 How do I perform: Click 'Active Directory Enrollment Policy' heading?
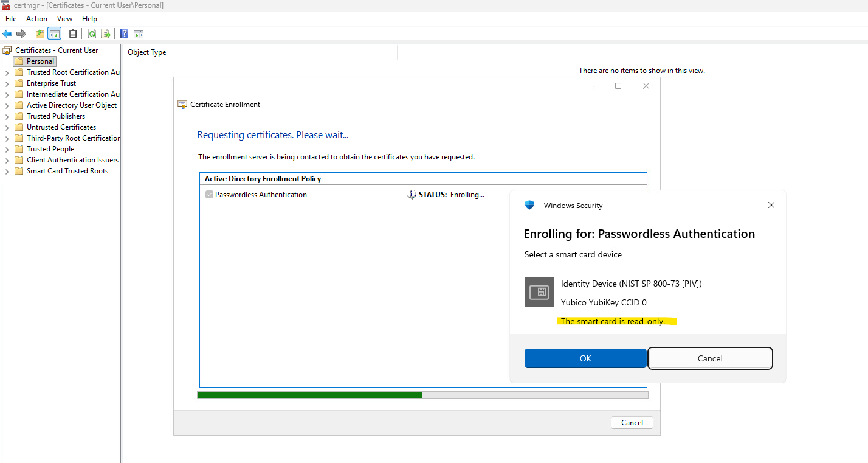(263, 179)
